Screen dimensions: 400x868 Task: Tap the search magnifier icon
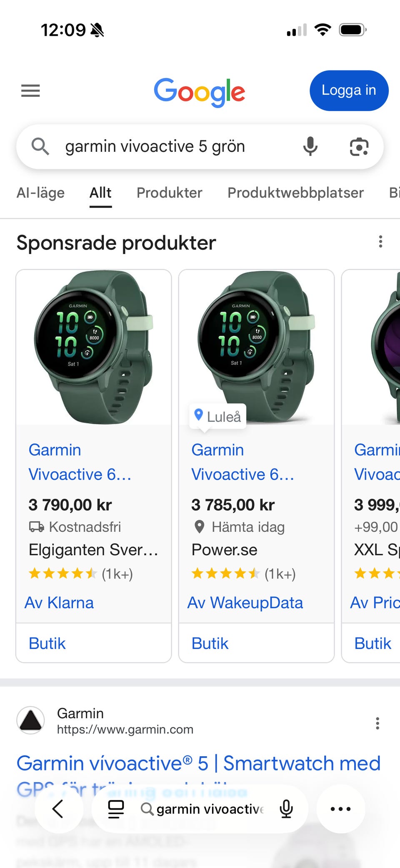pos(40,146)
